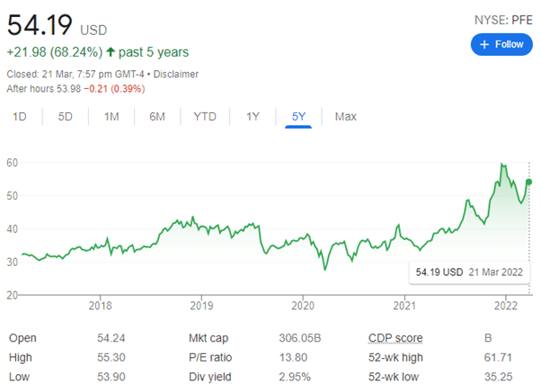Click the plus icon in Follow button
Viewport: 541px width, 392px height.
tap(484, 45)
